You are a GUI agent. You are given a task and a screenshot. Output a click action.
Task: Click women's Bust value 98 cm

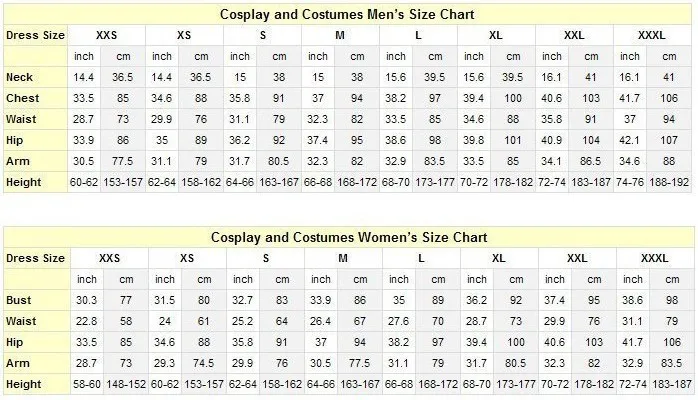tap(672, 300)
